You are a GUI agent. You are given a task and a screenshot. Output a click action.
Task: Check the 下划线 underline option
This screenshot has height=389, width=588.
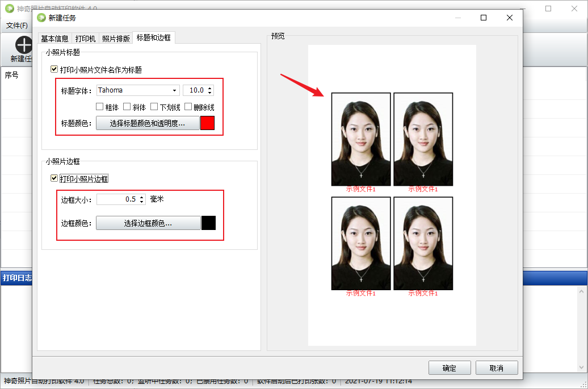tap(154, 107)
